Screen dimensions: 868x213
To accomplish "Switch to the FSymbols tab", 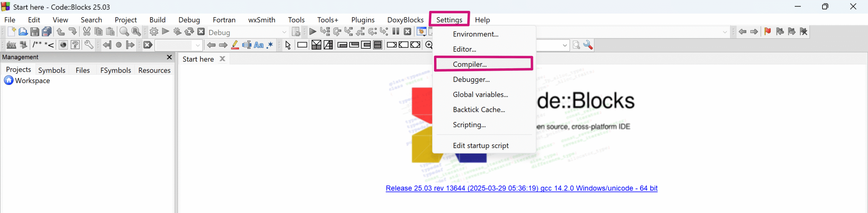I will pyautogui.click(x=116, y=70).
